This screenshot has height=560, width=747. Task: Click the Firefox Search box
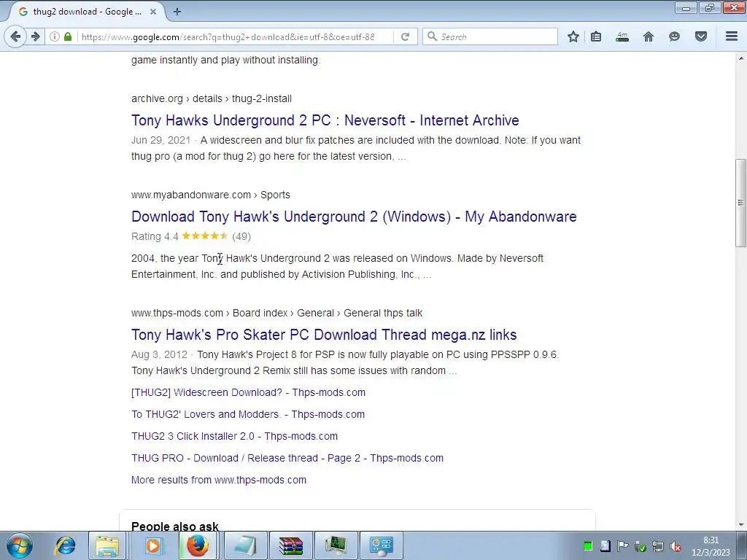490,36
